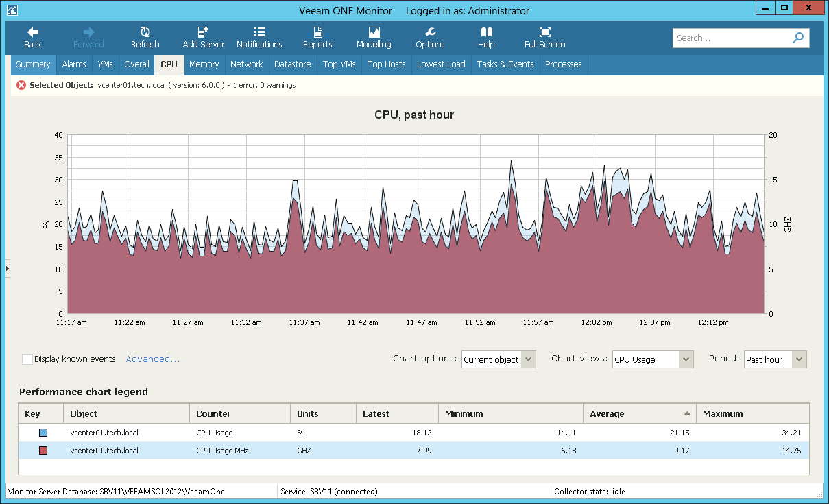Switch to the Summary tab
The height and width of the screenshot is (504, 829).
pos(33,64)
